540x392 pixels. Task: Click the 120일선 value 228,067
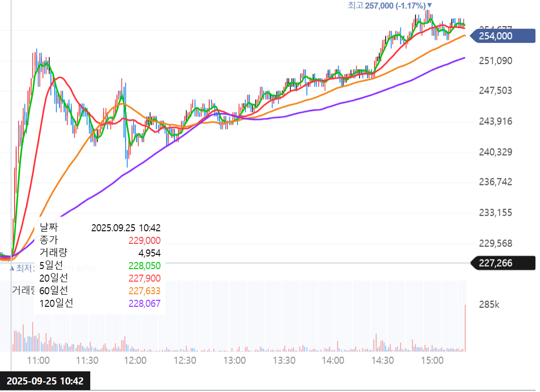(144, 303)
